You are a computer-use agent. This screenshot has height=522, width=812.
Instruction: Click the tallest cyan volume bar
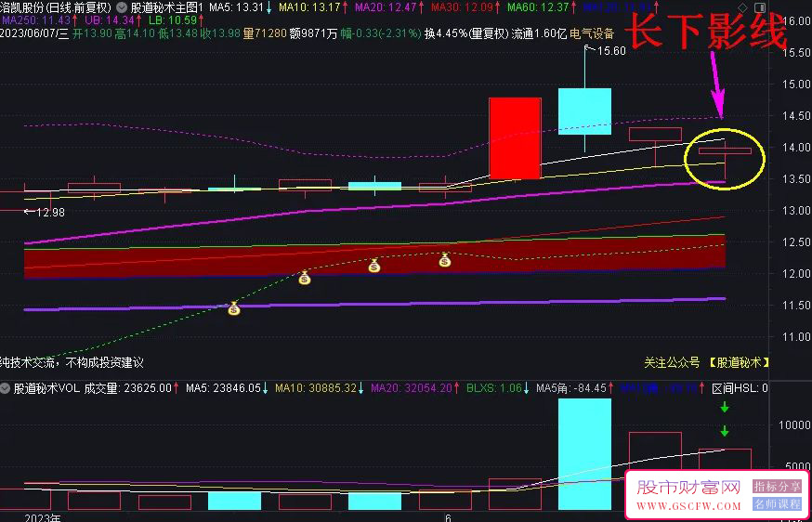point(584,453)
